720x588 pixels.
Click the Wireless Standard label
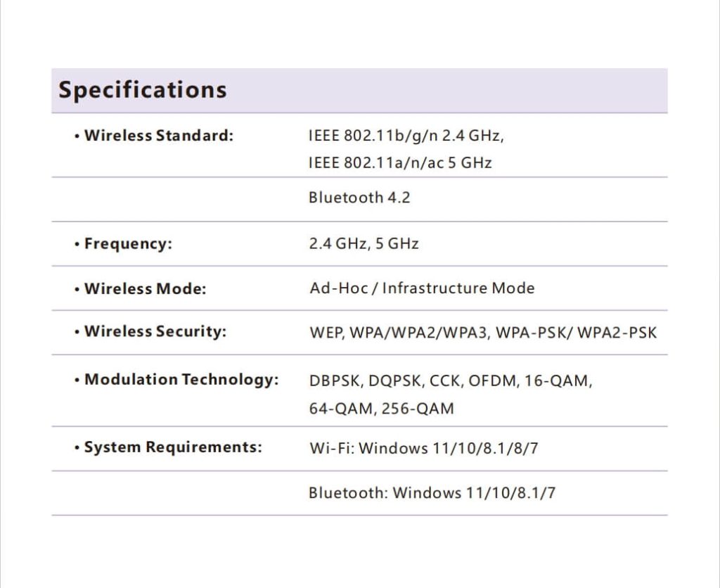click(158, 136)
